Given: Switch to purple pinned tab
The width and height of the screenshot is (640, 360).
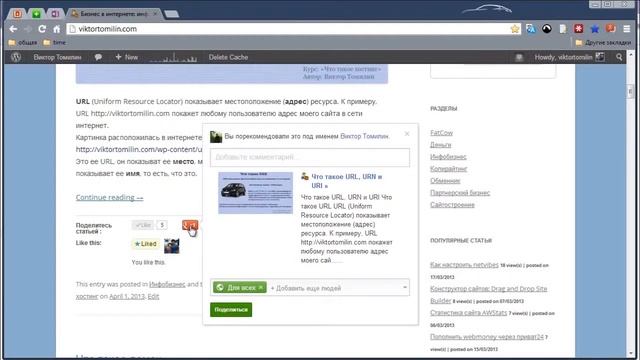Looking at the screenshot, I should point(55,14).
